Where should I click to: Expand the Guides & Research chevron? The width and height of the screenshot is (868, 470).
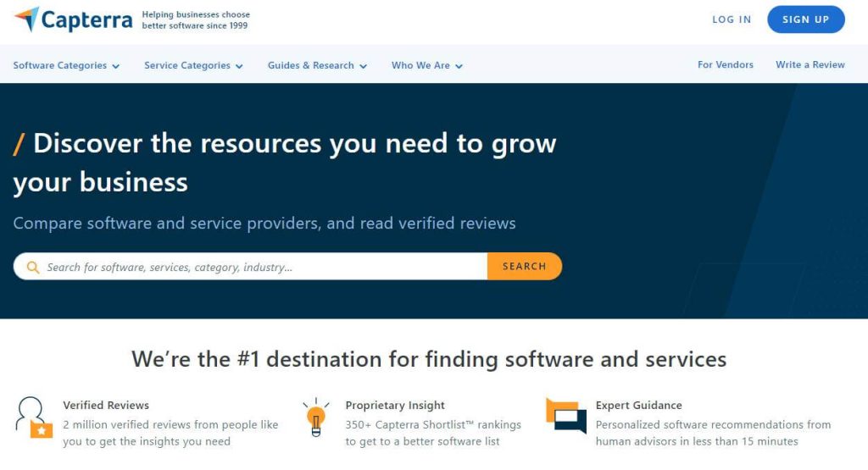363,66
